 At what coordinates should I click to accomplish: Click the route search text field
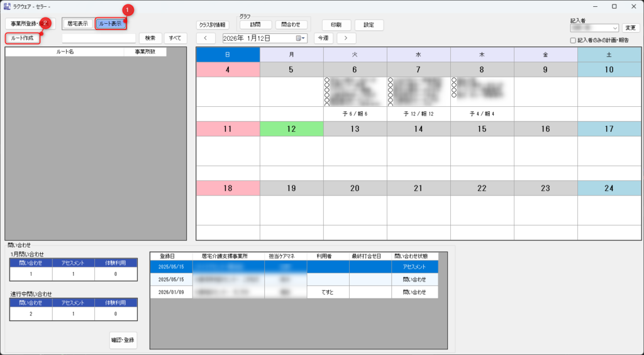[99, 38]
